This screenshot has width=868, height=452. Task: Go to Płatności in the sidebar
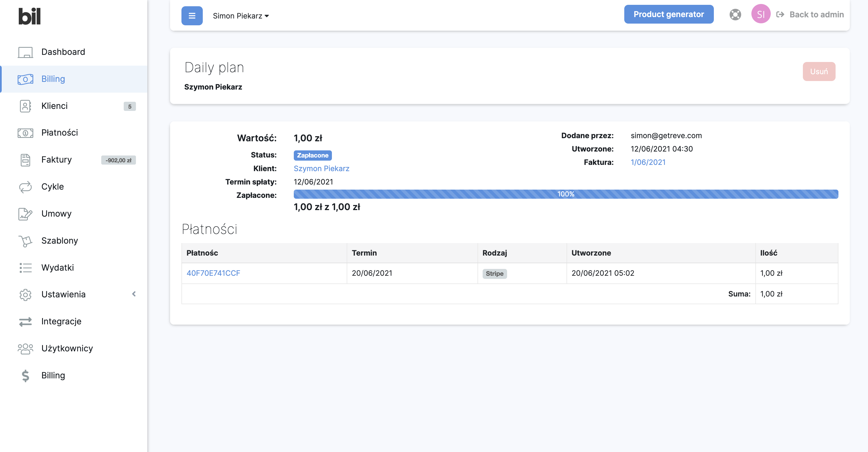click(x=60, y=133)
